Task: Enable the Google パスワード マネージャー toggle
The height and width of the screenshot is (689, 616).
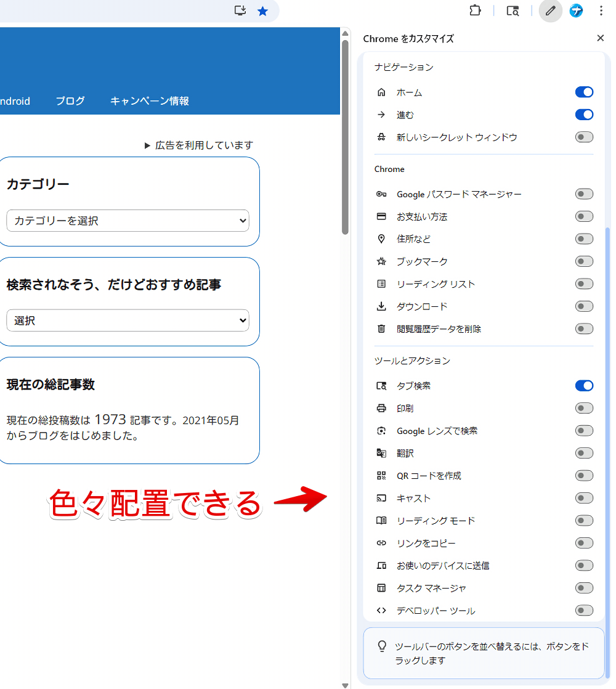Action: pyautogui.click(x=584, y=194)
